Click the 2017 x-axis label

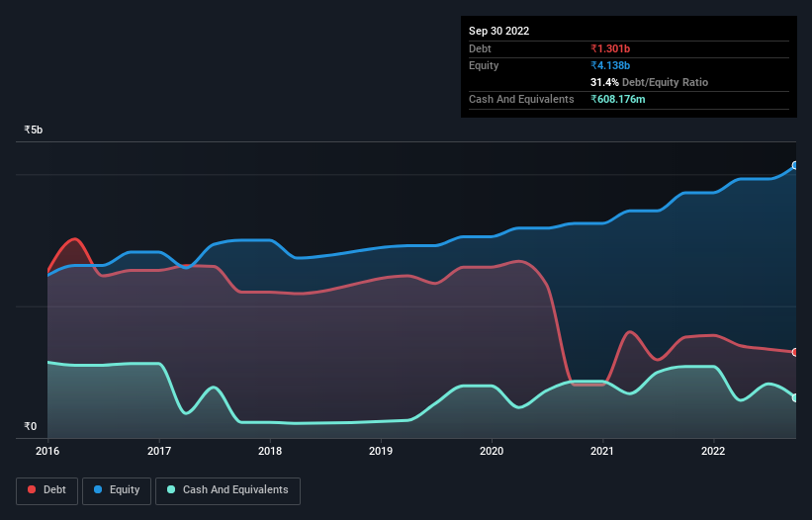coord(159,451)
